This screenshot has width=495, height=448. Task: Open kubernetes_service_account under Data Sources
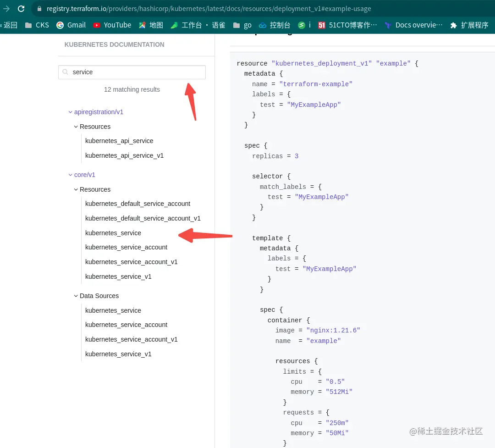[x=126, y=325]
